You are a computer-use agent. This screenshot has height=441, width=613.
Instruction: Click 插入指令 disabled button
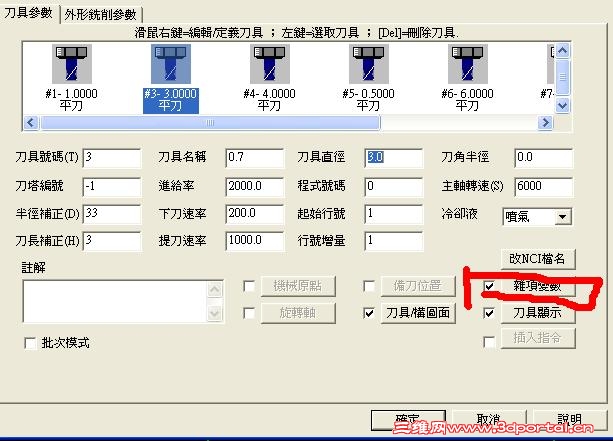coord(538,338)
